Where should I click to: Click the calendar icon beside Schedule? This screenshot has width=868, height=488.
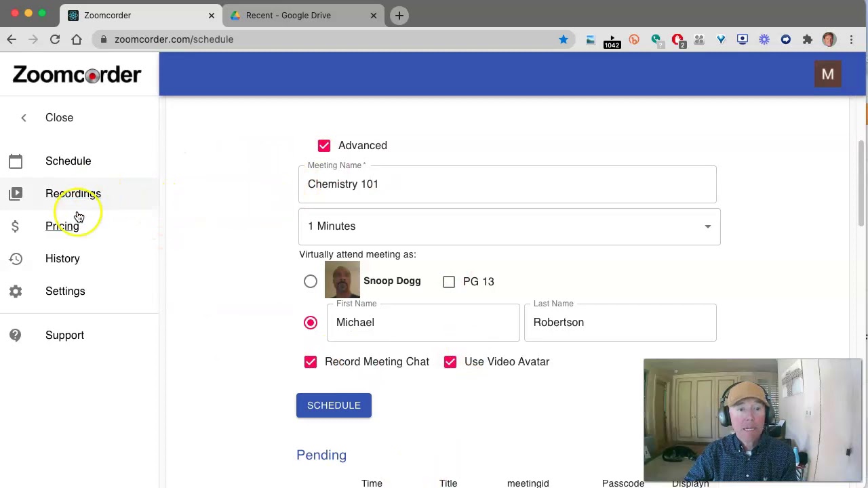[x=16, y=161]
